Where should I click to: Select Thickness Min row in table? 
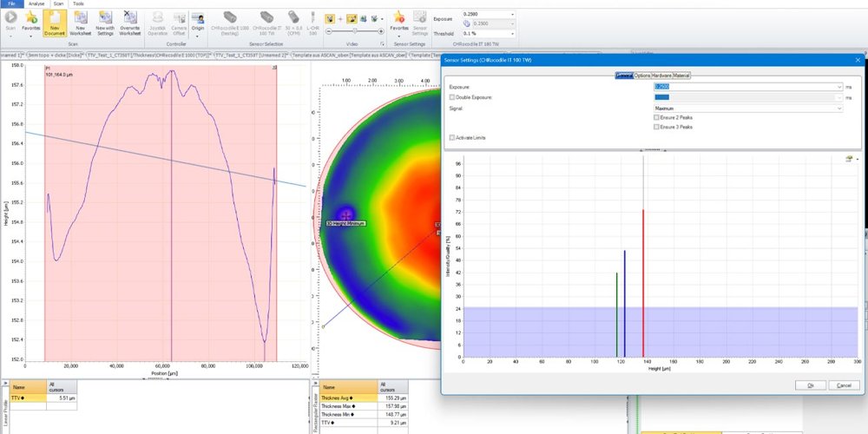point(365,414)
